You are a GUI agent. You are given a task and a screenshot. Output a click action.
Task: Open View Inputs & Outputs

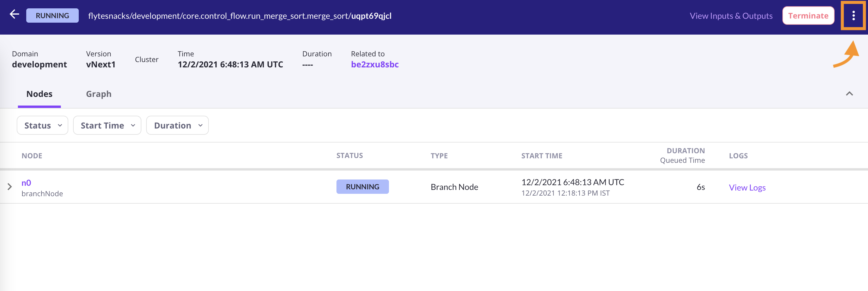(x=731, y=16)
